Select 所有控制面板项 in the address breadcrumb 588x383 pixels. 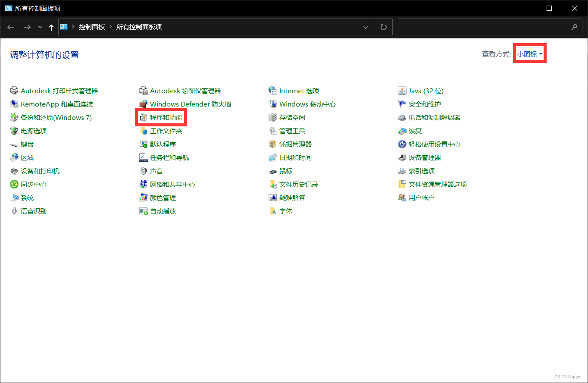pyautogui.click(x=139, y=27)
